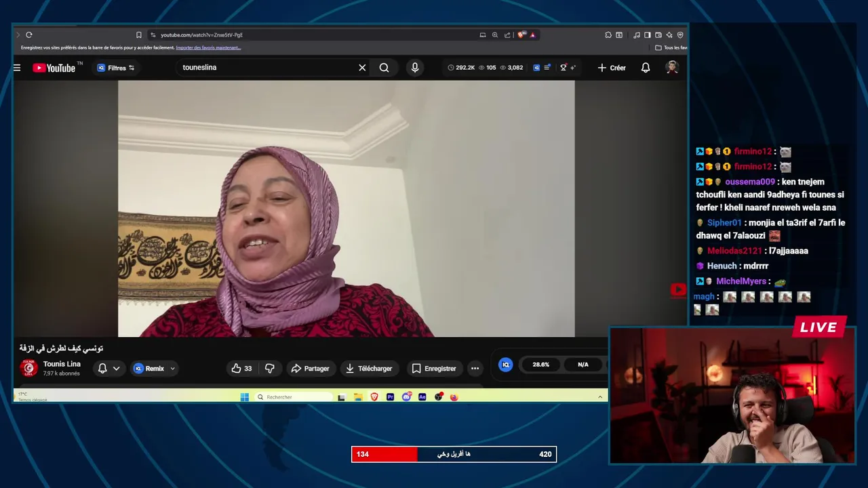The width and height of the screenshot is (868, 488).
Task: Share the page from address bar
Action: 507,35
